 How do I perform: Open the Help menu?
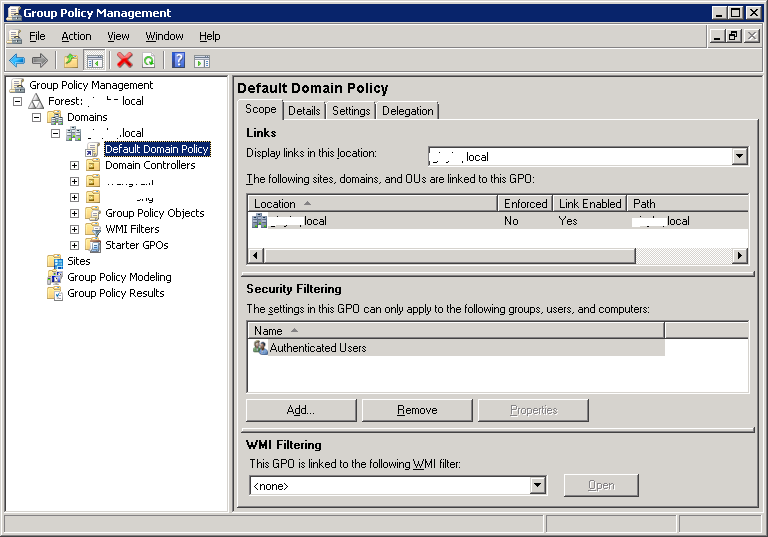[210, 36]
